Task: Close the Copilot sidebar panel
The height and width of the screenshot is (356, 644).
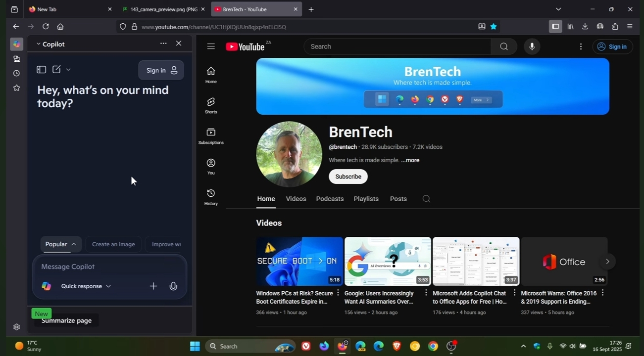Action: [x=179, y=44]
